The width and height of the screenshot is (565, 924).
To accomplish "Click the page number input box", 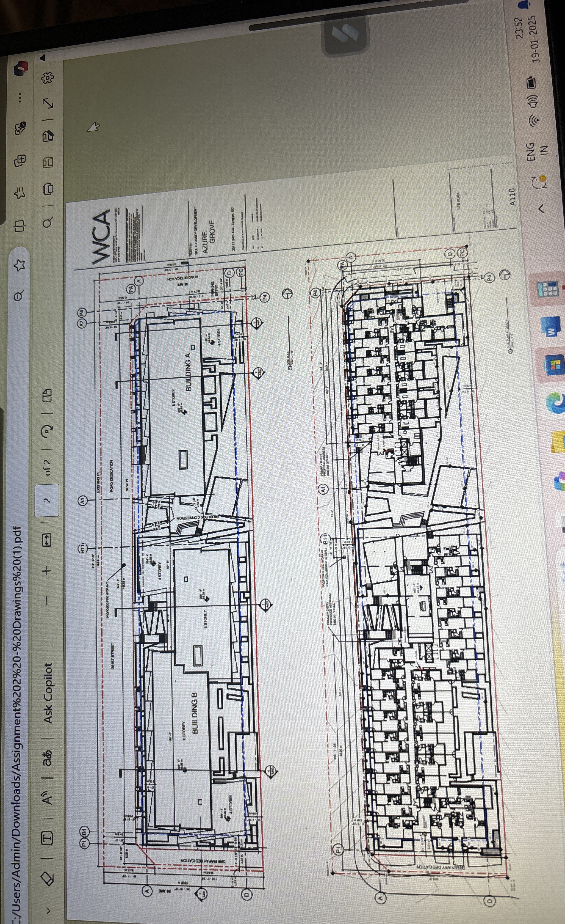I will 47,501.
